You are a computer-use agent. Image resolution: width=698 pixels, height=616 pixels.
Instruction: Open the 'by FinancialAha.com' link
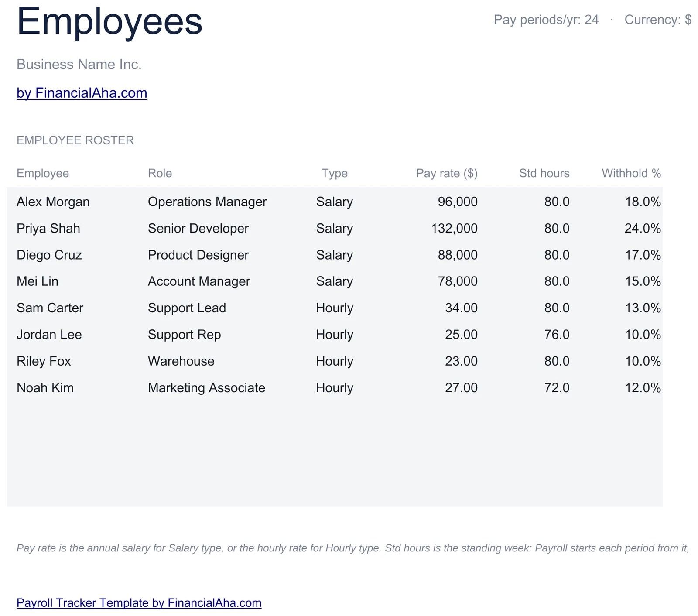(x=82, y=93)
